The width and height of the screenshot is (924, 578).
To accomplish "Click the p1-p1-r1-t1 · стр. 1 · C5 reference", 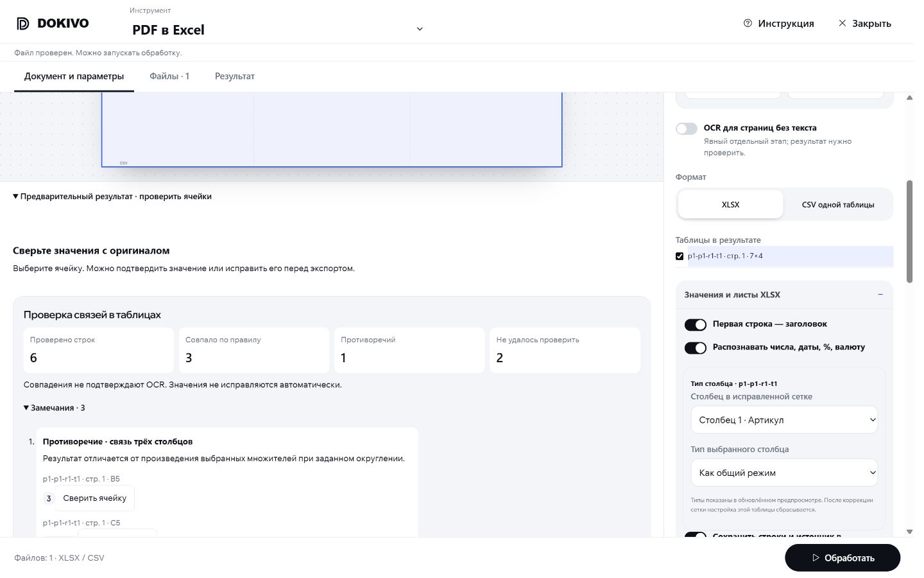I will 81,523.
